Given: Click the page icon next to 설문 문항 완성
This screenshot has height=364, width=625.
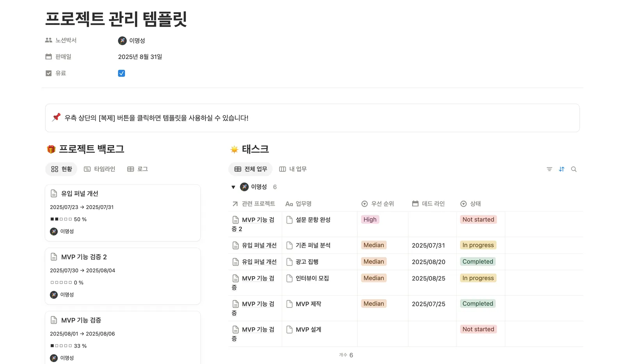Looking at the screenshot, I should [x=289, y=220].
